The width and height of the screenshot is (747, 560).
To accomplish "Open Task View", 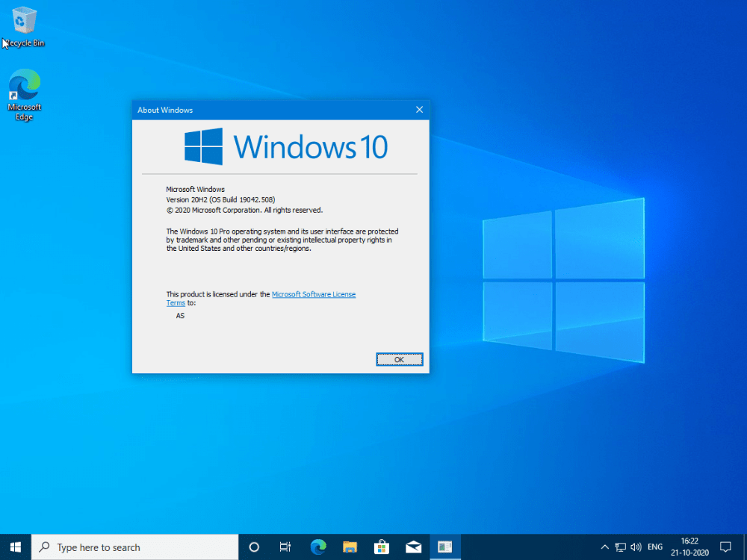I will pos(285,547).
